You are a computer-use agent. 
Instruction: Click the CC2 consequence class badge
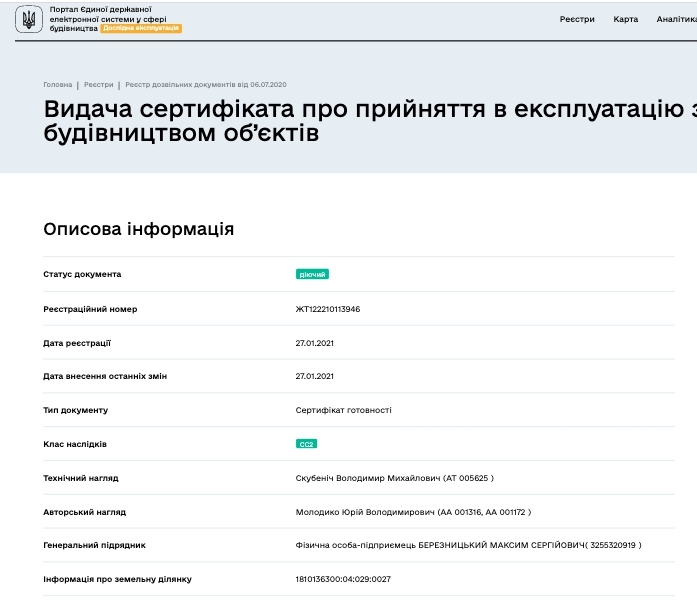pyautogui.click(x=306, y=444)
